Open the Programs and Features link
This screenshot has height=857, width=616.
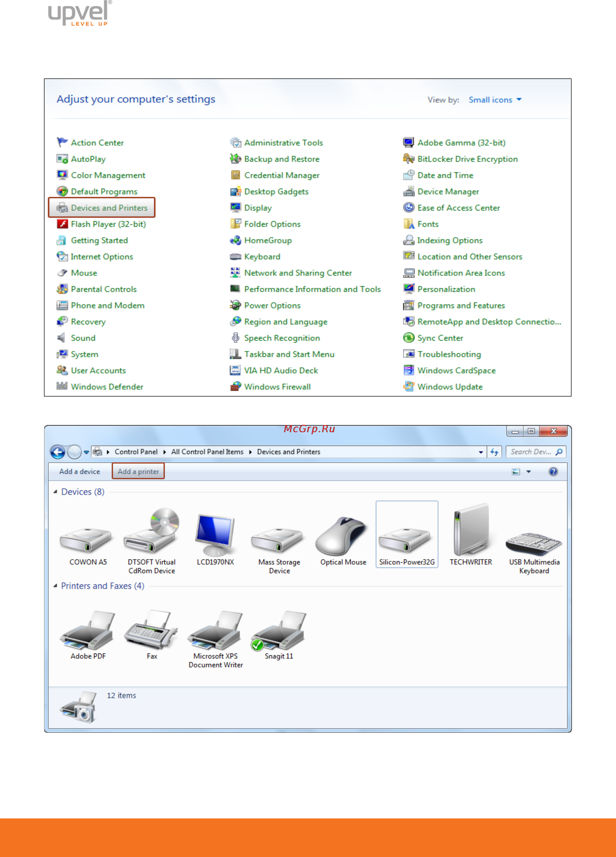click(461, 305)
